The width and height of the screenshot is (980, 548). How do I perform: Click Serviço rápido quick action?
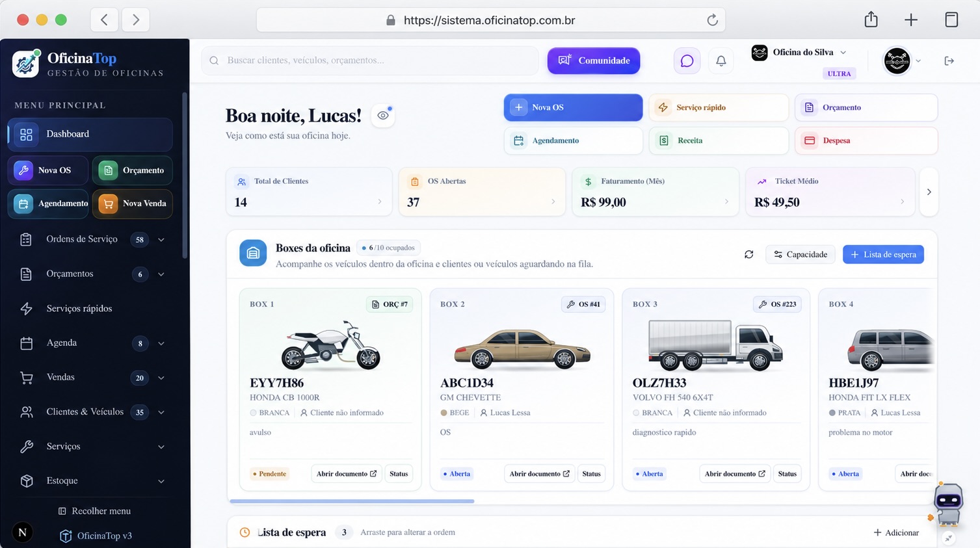pyautogui.click(x=719, y=107)
